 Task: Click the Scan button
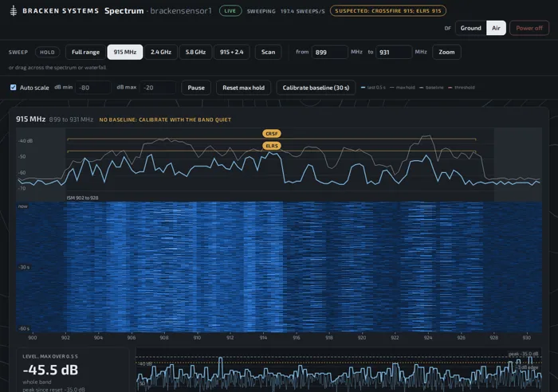(x=268, y=52)
